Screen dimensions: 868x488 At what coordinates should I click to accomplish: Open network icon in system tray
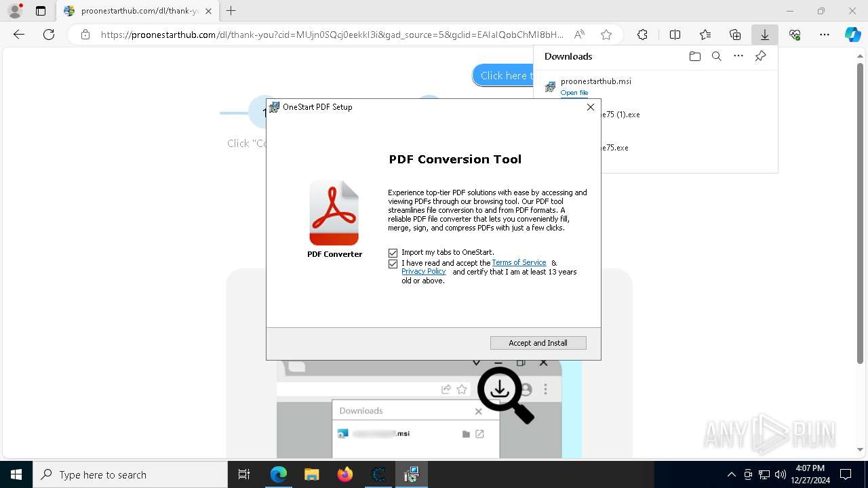pos(764,474)
